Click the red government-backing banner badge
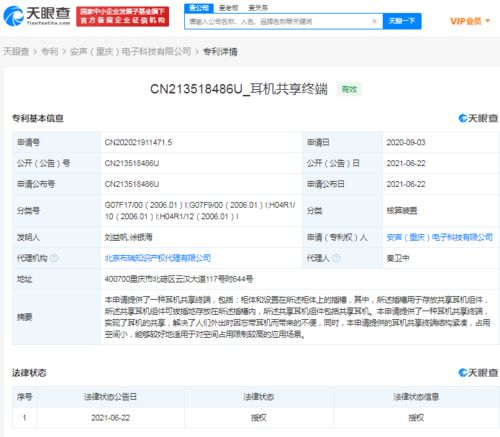 (122, 16)
